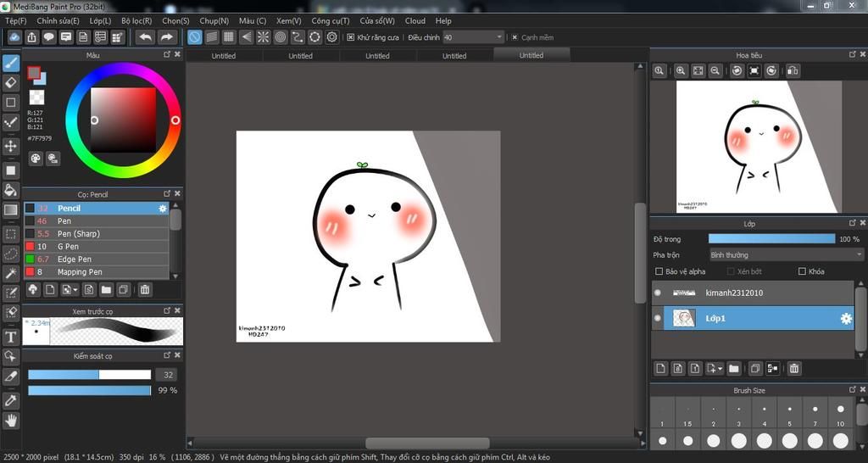Open the Tệp(F) menu
Screen dimensions: 868x463
16,20
